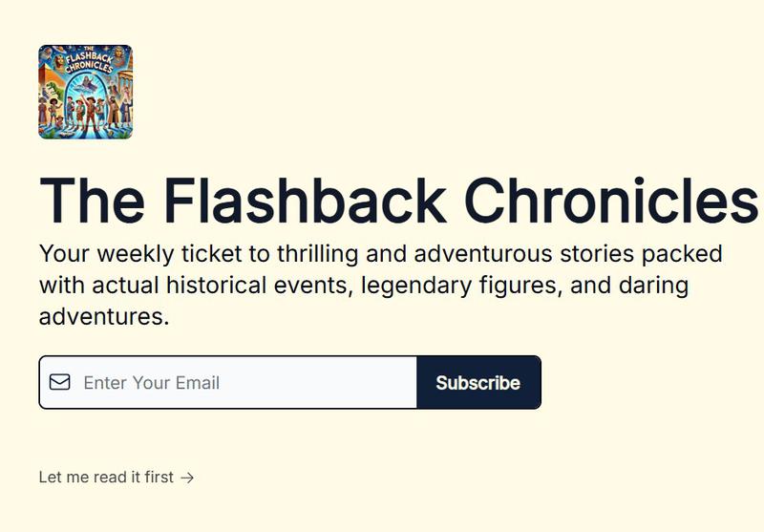Image resolution: width=764 pixels, height=532 pixels.
Task: Focus the 'Enter Your Email' input field
Action: (228, 382)
